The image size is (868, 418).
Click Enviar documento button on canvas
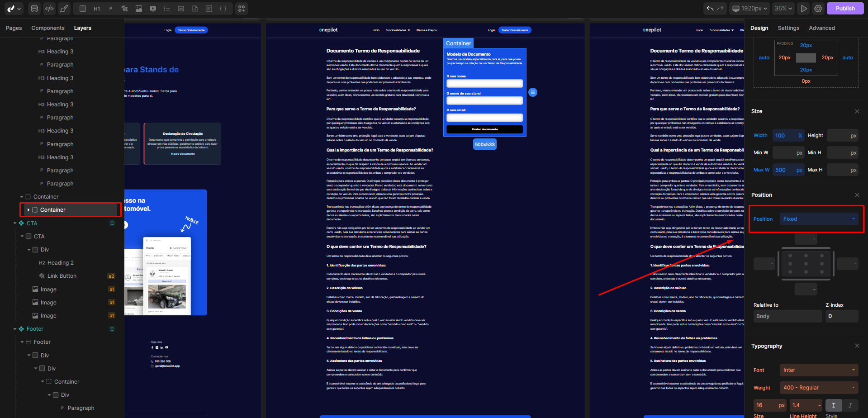(x=484, y=129)
